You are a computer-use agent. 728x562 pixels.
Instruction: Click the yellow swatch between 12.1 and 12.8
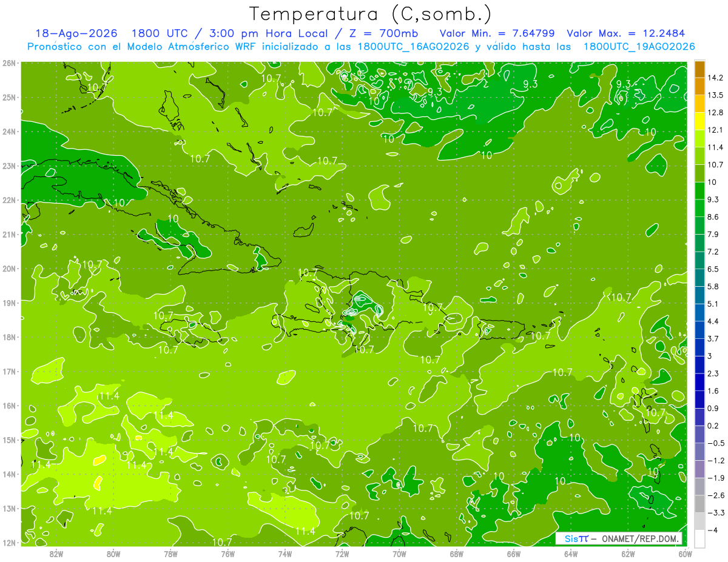click(699, 121)
